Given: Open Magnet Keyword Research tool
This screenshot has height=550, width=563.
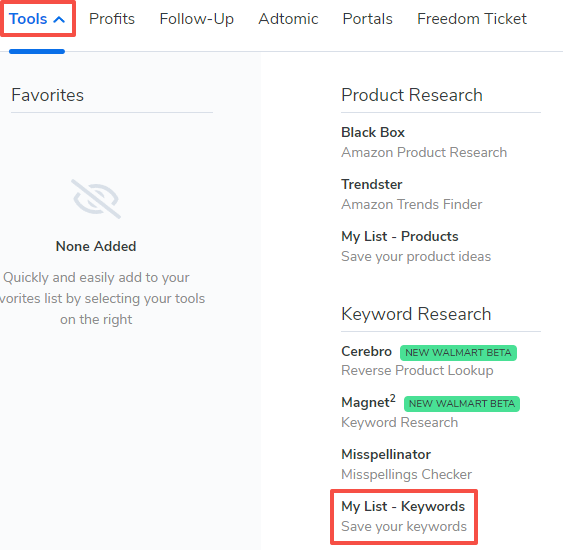Looking at the screenshot, I should click(399, 412).
